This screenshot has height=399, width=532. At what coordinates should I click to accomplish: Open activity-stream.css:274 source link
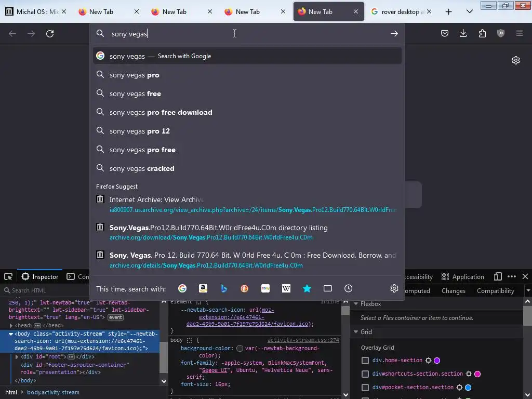pos(303,340)
